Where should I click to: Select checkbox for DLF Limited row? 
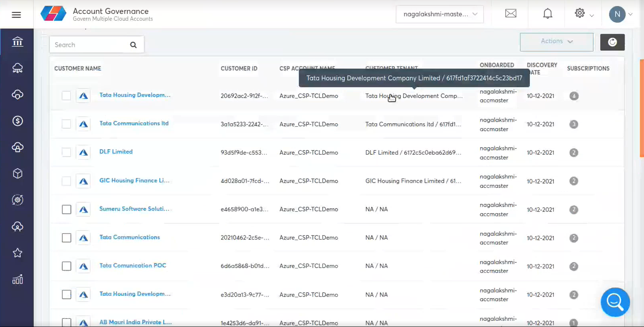66,152
